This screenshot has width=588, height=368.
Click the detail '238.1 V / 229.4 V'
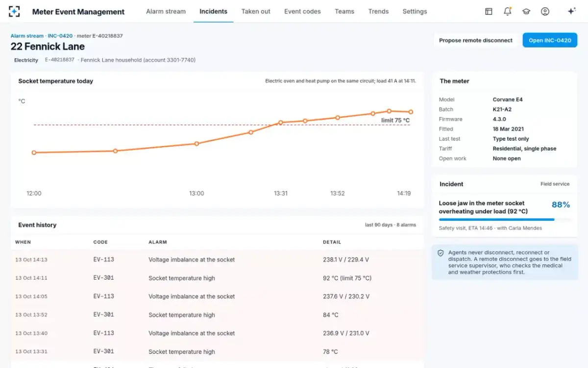346,260
